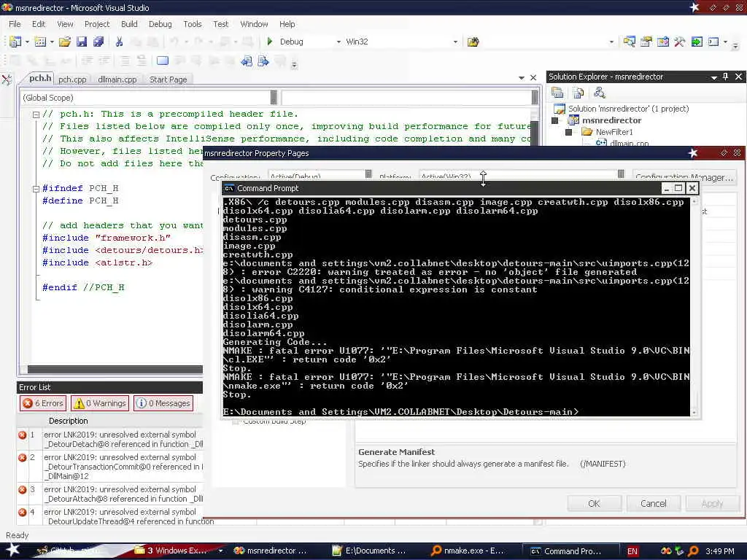
Task: Click Cancel in Property Pages dialog
Action: click(x=653, y=503)
